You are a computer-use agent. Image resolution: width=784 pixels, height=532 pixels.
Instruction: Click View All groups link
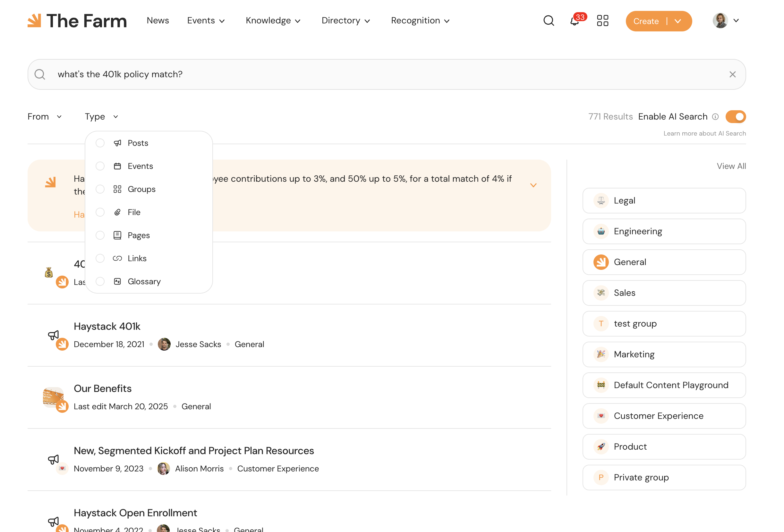(731, 166)
